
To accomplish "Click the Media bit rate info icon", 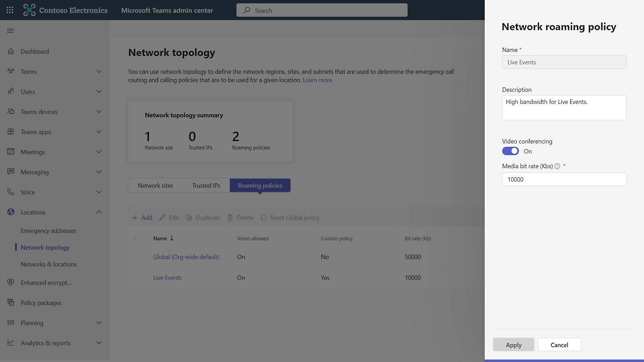I will (557, 166).
